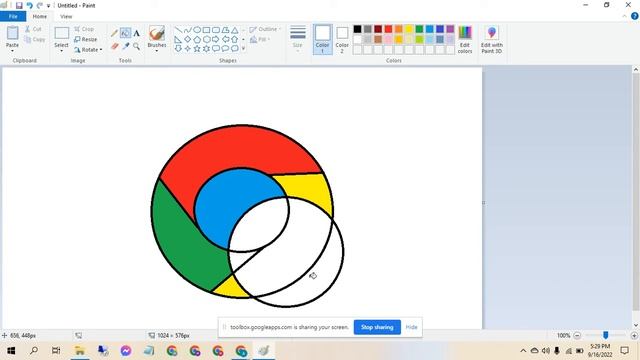Screen dimensions: 640x360
Task: Choose the Oval shape
Action: pyautogui.click(x=197, y=30)
